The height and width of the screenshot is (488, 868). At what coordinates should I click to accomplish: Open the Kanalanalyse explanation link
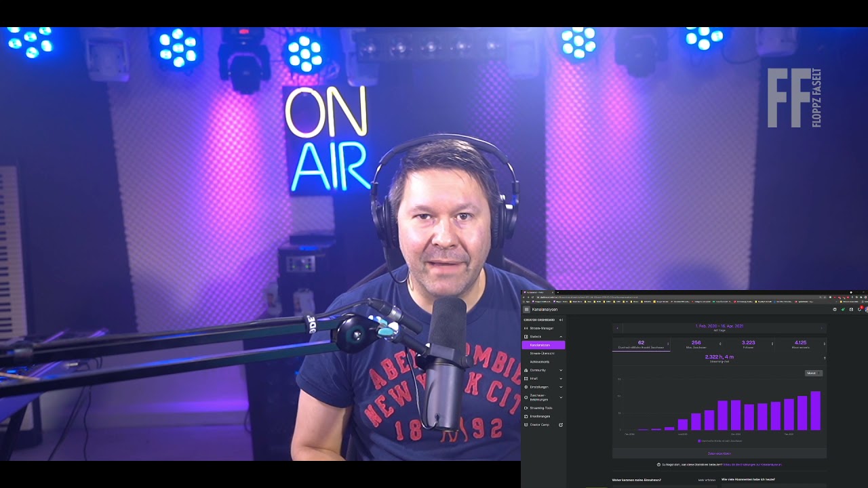click(752, 465)
